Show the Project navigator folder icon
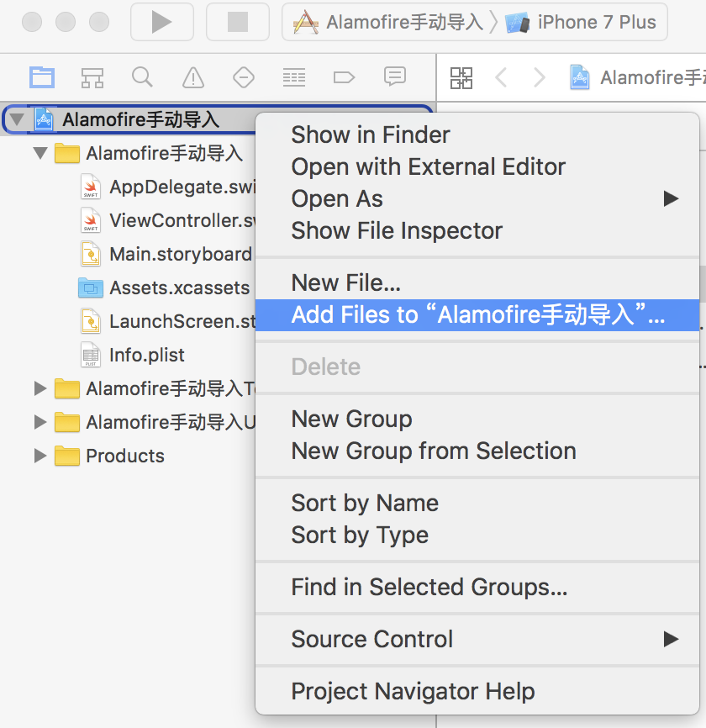The height and width of the screenshot is (728, 706). coord(42,77)
